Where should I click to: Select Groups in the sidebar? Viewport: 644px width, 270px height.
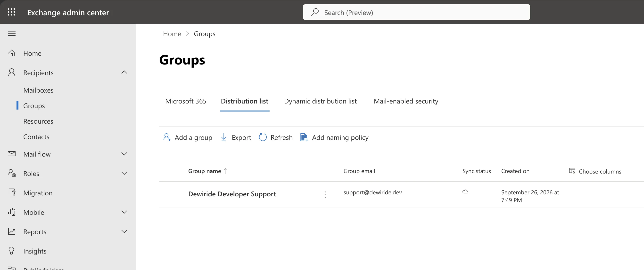click(x=34, y=106)
